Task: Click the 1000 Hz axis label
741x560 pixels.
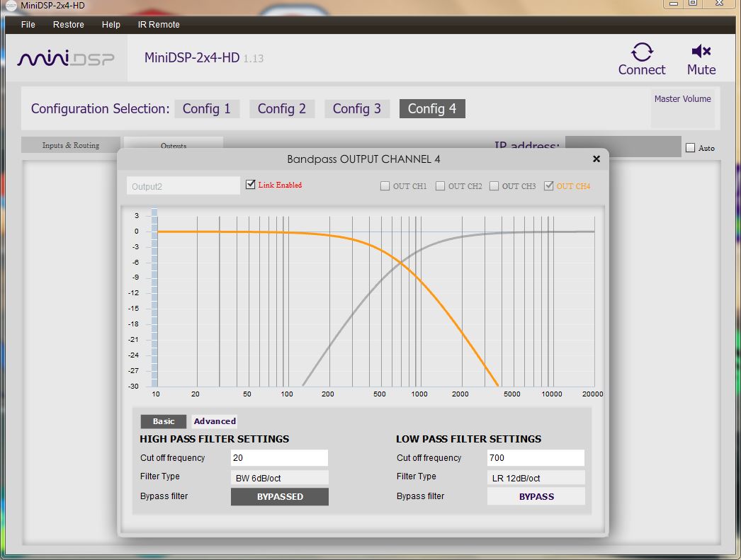Action: [419, 394]
